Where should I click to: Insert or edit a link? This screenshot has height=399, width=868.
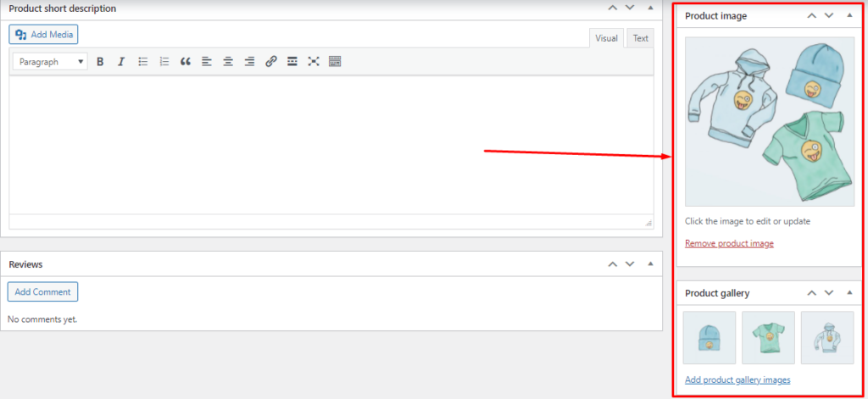(x=270, y=62)
